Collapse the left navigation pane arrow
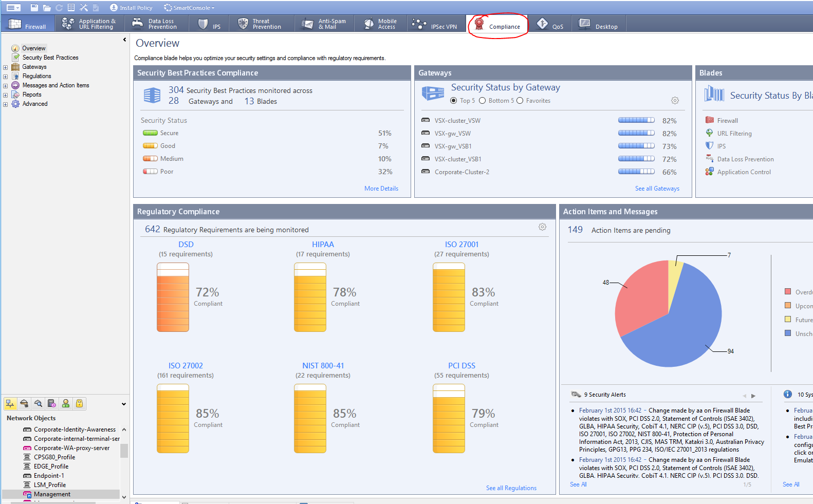813x504 pixels. click(124, 40)
